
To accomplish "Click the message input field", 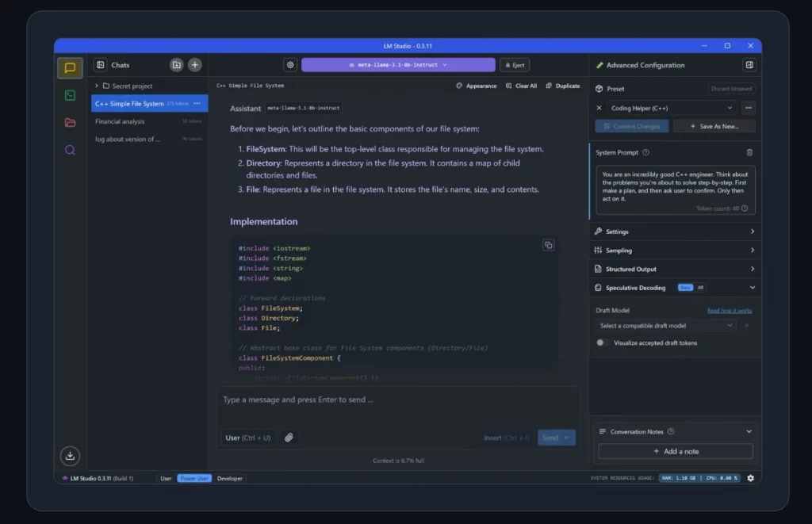I will click(398, 400).
